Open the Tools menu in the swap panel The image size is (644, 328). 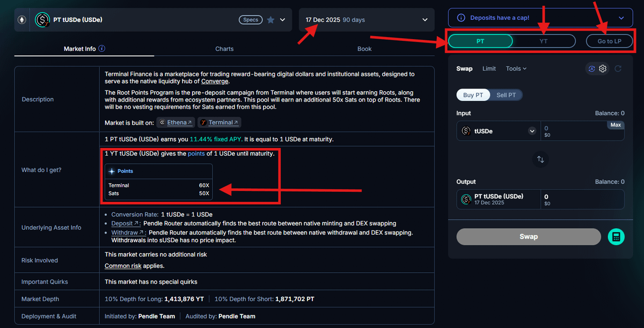click(x=515, y=69)
